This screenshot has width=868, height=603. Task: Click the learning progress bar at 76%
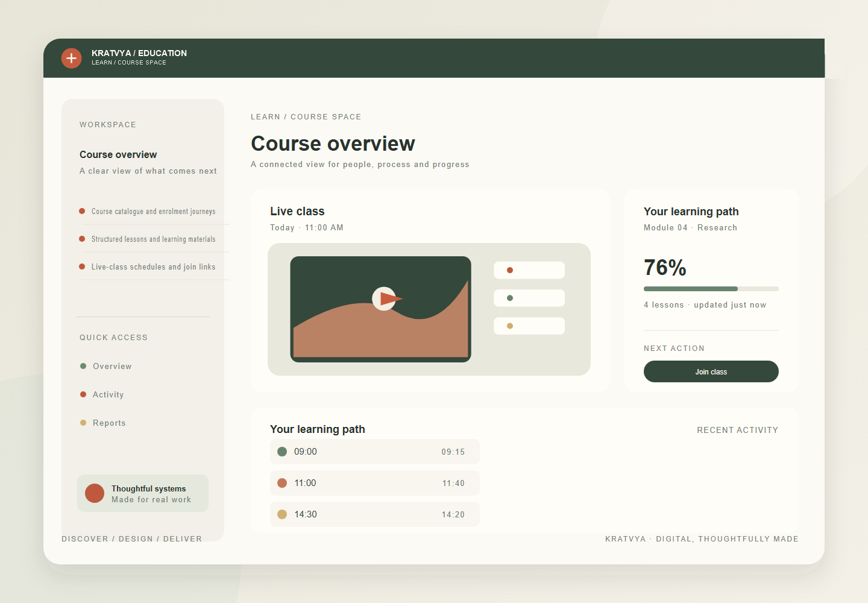coord(711,289)
